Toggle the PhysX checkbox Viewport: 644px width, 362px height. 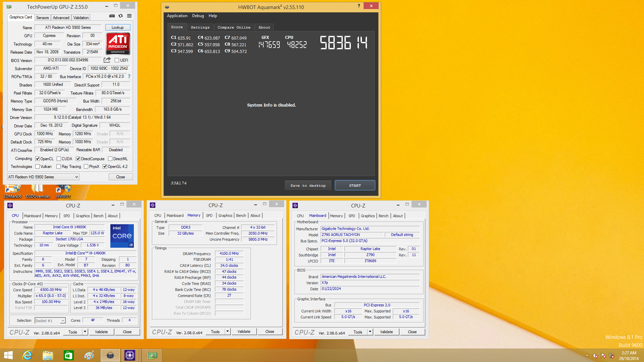coord(86,167)
